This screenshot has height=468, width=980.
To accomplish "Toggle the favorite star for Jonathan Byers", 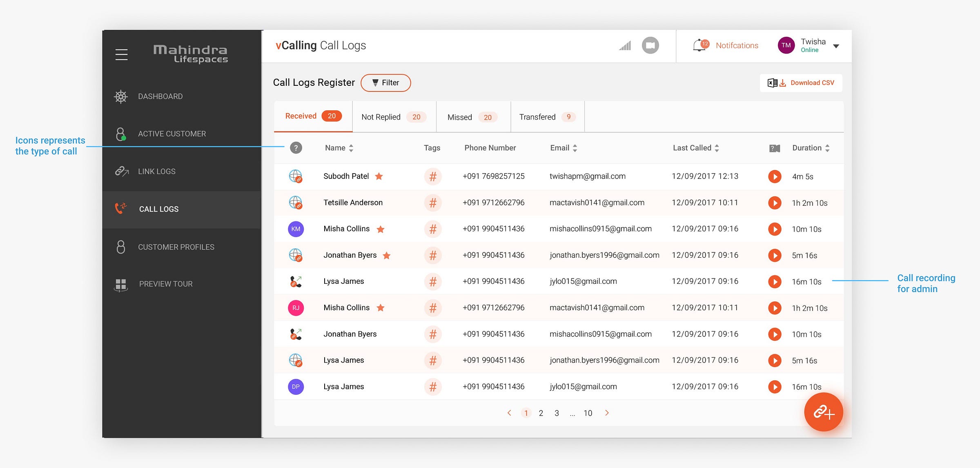I will [386, 256].
